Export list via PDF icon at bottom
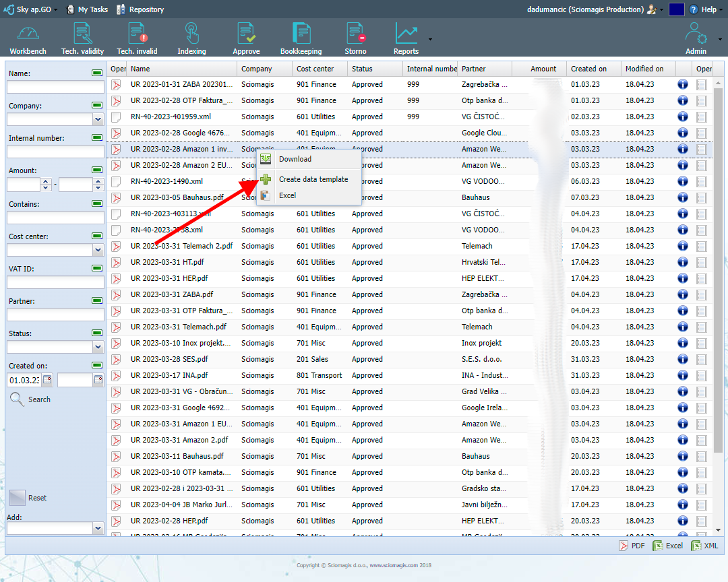Image resolution: width=728 pixels, height=582 pixels. [624, 546]
